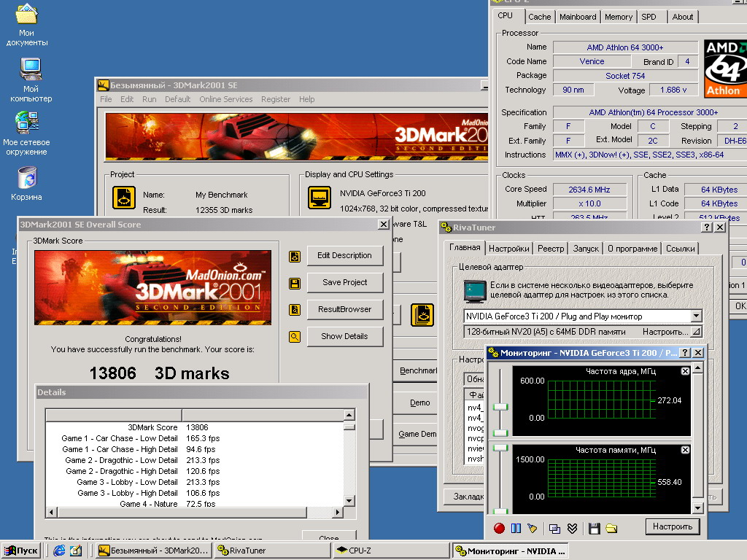Open Мои документы desktop folder
747x560 pixels.
(x=27, y=25)
